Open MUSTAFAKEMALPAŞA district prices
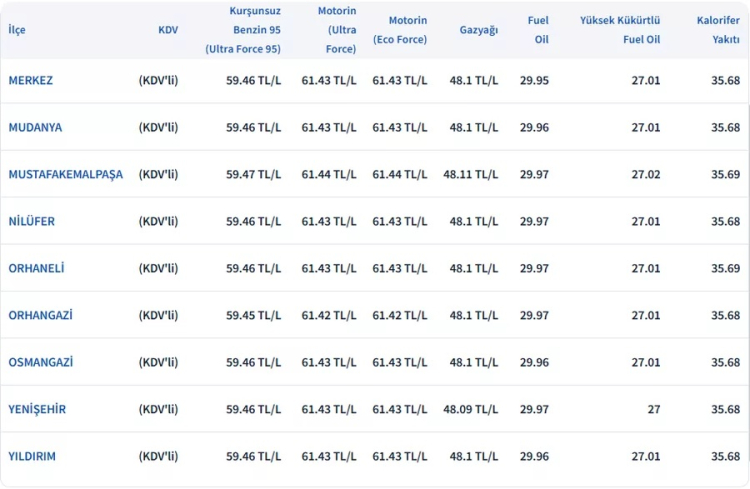This screenshot has height=489, width=750. 65,174
